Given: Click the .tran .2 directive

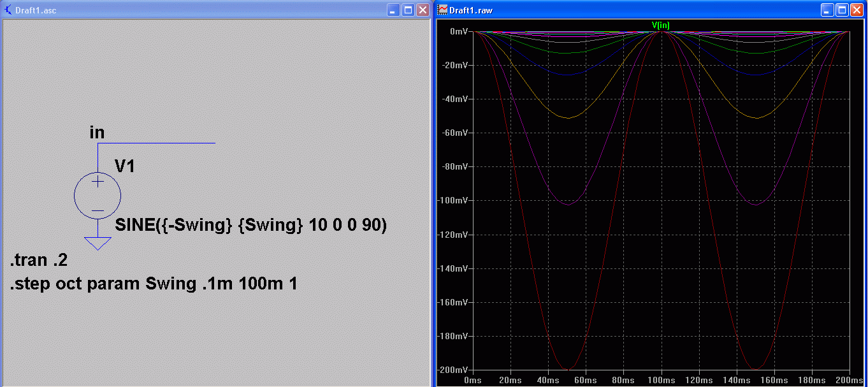Looking at the screenshot, I should click(x=39, y=261).
